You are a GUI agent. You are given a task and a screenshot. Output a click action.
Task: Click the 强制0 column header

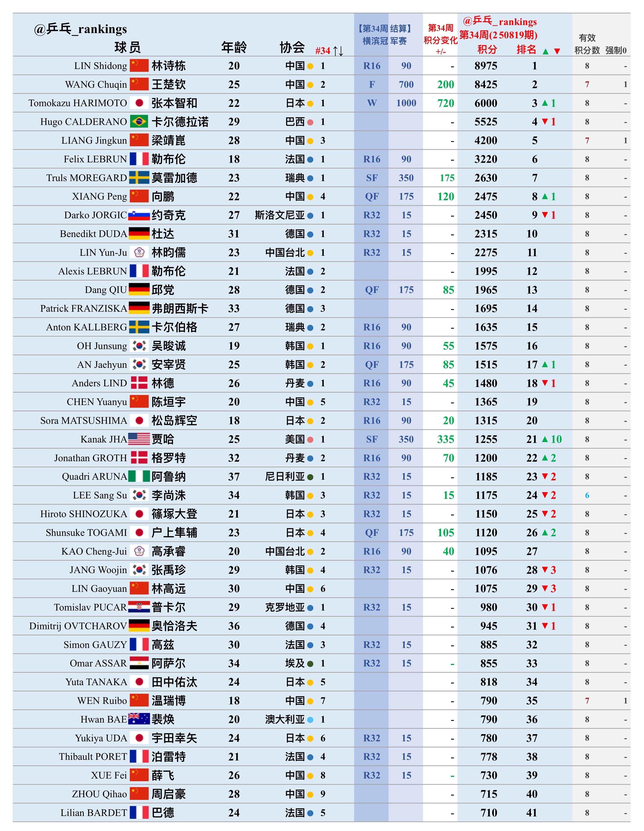click(616, 50)
